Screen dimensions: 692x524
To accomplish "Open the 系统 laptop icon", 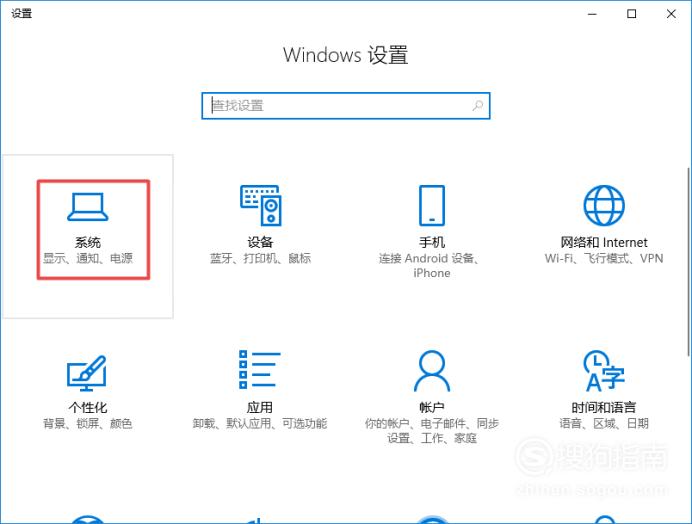I will click(x=87, y=207).
